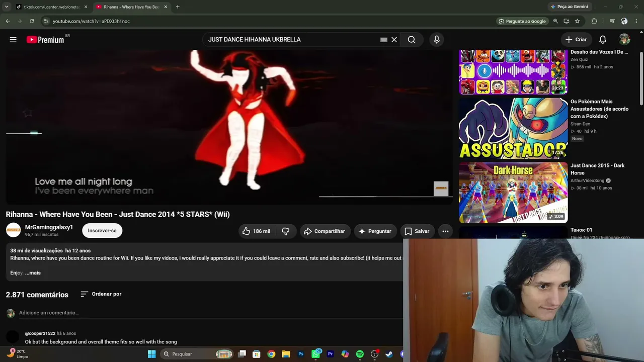The height and width of the screenshot is (362, 644).
Task: Open MrGaminggalaxy1 channel avatar
Action: pos(13,230)
